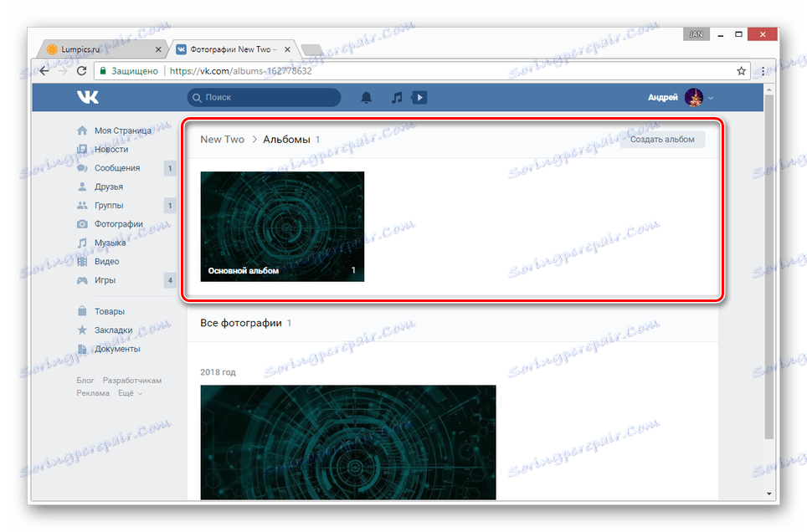This screenshot has height=532, width=807.
Task: Open the 2018 год photo
Action: 348,442
